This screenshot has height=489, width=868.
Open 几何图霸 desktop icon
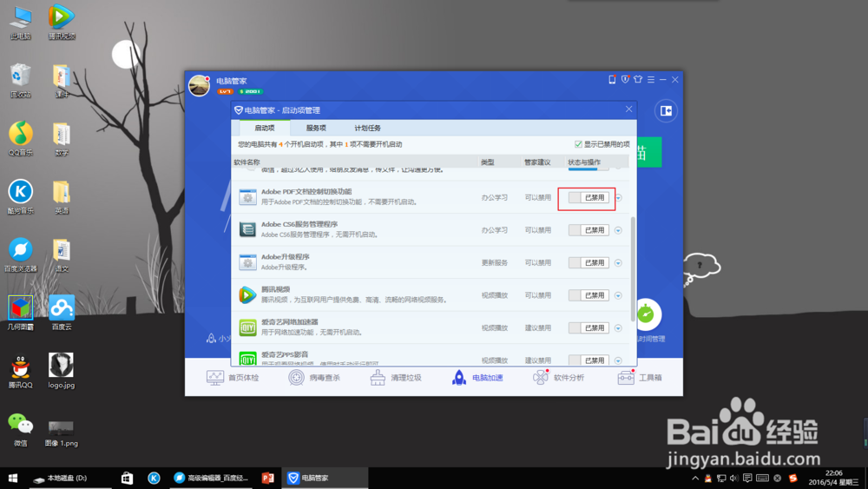tap(21, 313)
